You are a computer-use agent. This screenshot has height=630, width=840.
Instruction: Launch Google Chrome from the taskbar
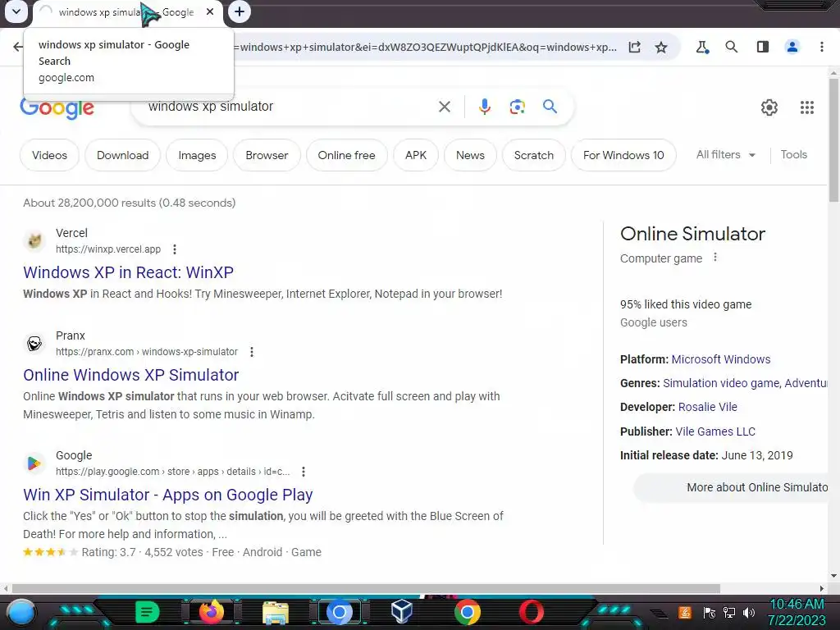[x=467, y=612]
